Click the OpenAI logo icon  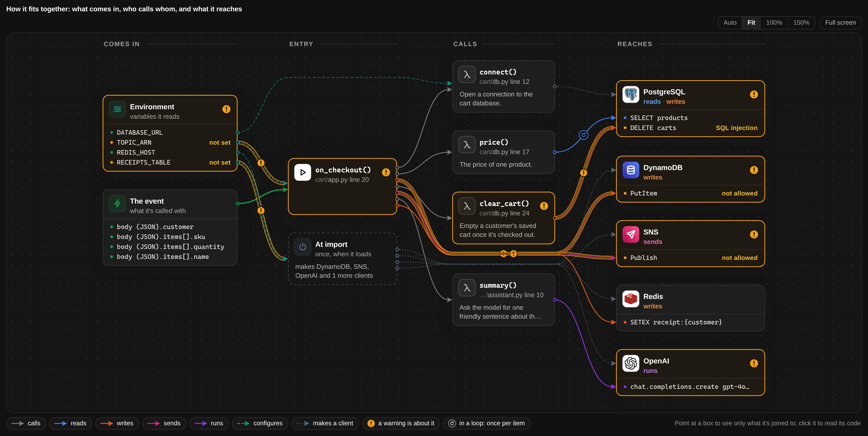tap(631, 363)
